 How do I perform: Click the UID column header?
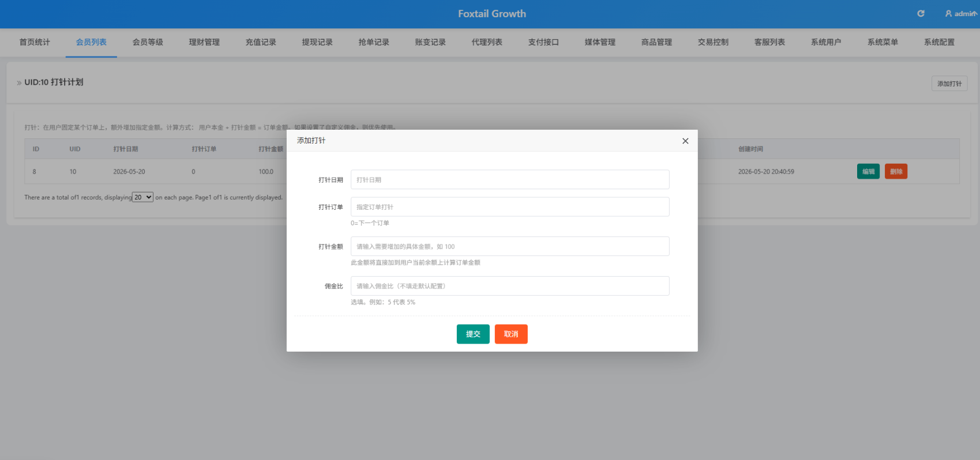pos(75,149)
